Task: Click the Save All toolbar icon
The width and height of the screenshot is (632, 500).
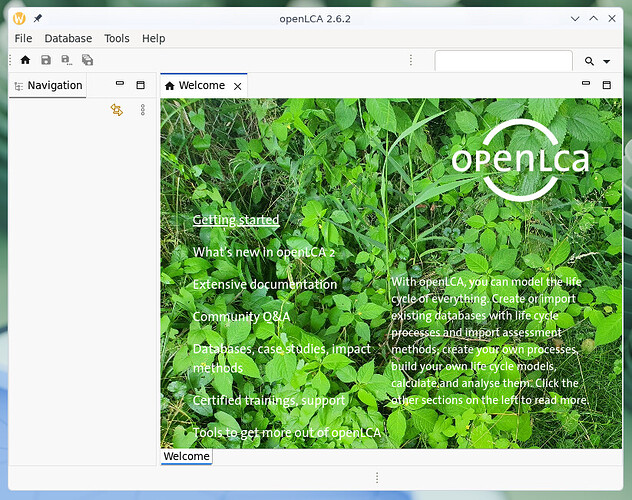Action: pyautogui.click(x=87, y=60)
